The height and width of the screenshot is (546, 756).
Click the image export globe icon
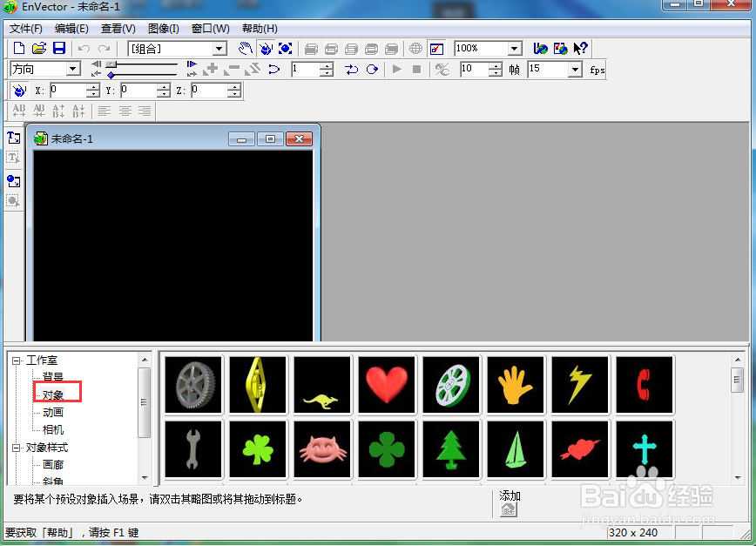[560, 48]
